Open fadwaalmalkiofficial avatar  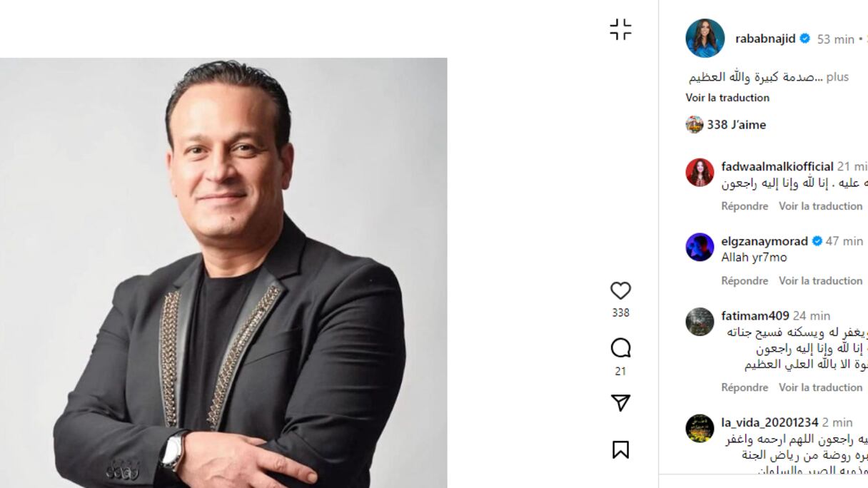point(700,173)
